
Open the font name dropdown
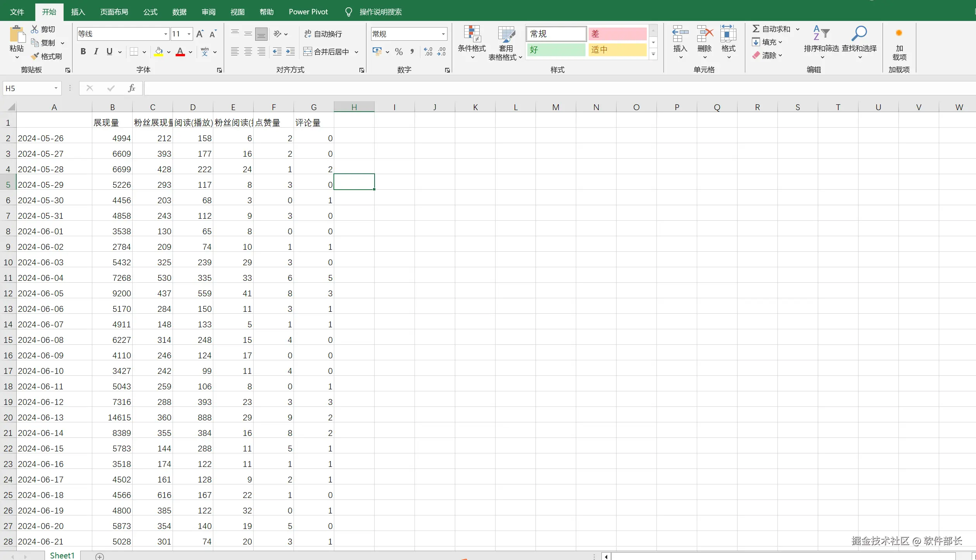pyautogui.click(x=166, y=34)
